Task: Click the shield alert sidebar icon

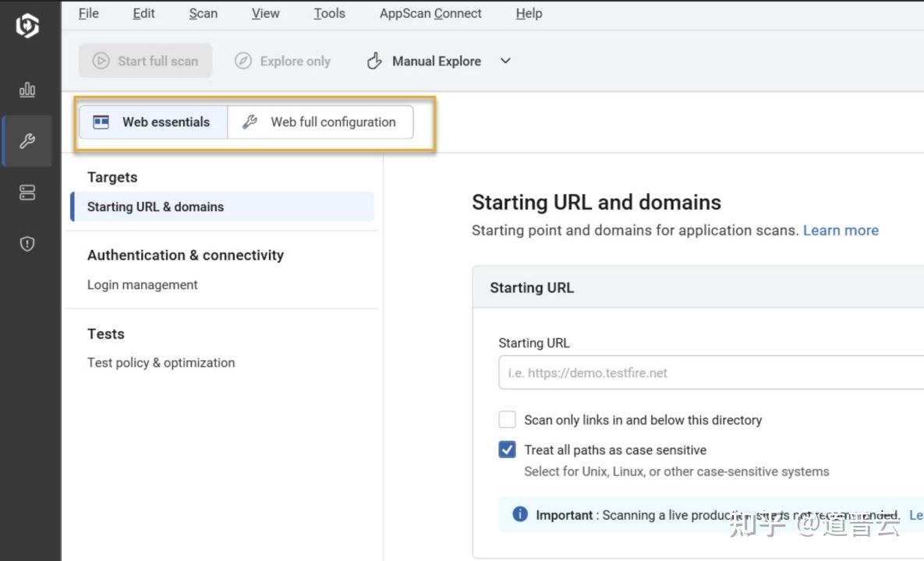Action: [27, 245]
